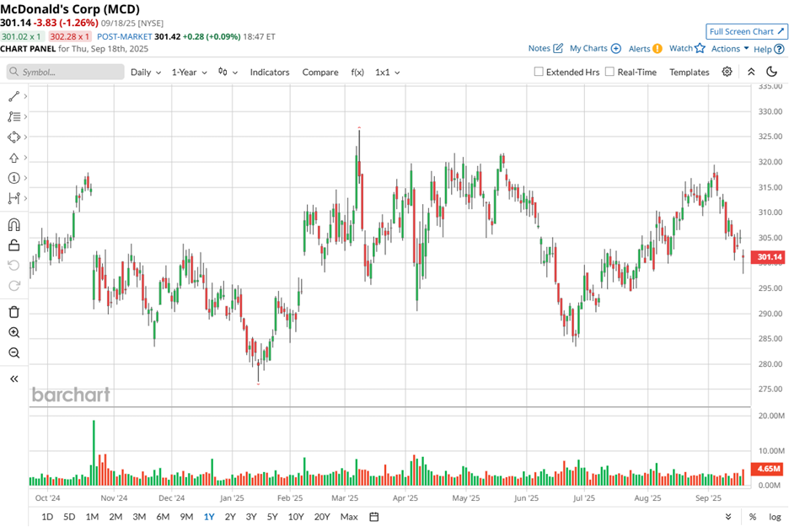Enable the Real-Time checkbox
789x532 pixels.
(609, 72)
